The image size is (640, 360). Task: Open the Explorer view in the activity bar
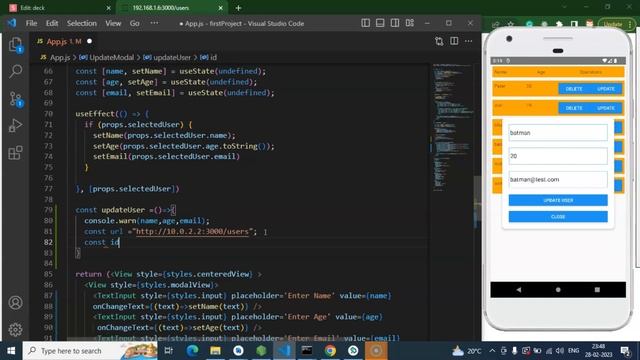pyautogui.click(x=16, y=44)
